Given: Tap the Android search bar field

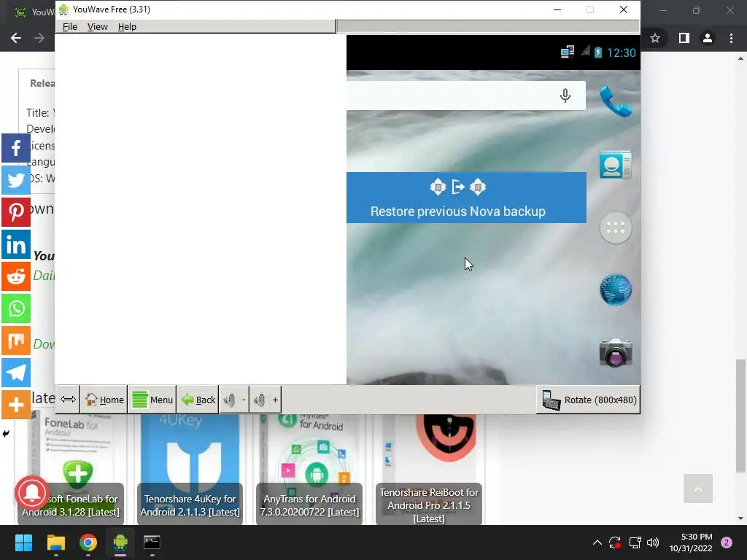Looking at the screenshot, I should [x=466, y=96].
